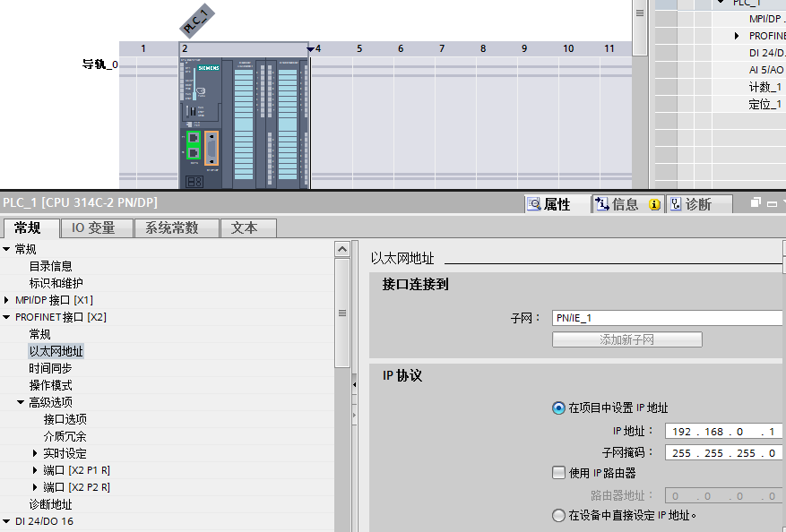The width and height of the screenshot is (786, 532).
Task: Choose 在设备中直接设定 IP 地址 option
Action: point(558,515)
